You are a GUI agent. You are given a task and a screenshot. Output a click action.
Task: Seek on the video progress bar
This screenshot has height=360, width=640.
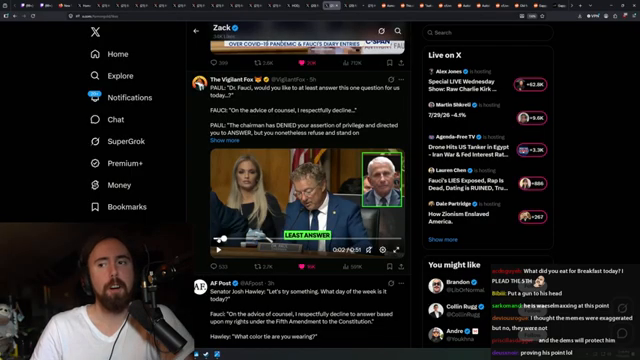pyautogui.click(x=307, y=238)
